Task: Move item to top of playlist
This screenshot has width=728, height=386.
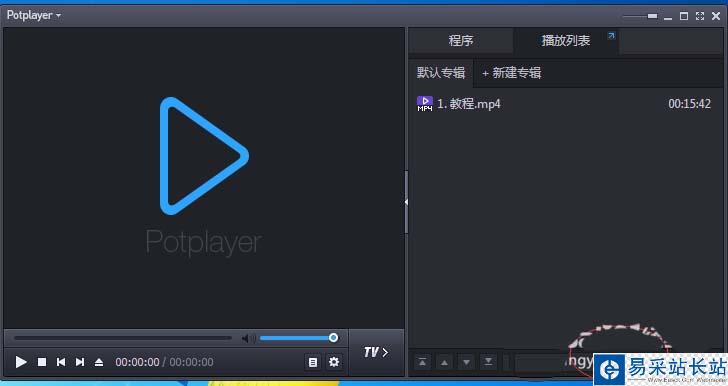Action: [x=422, y=362]
